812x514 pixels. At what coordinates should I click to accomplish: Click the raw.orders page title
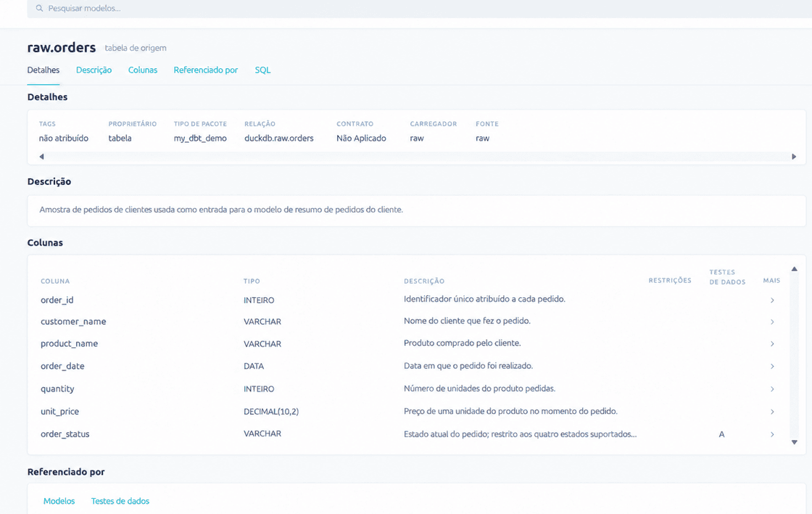[62, 48]
